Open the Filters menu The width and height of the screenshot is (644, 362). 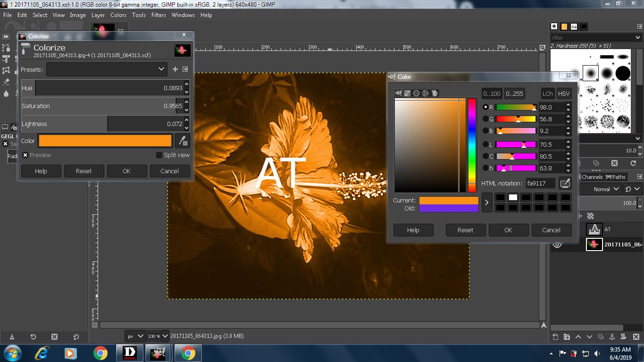pos(159,15)
